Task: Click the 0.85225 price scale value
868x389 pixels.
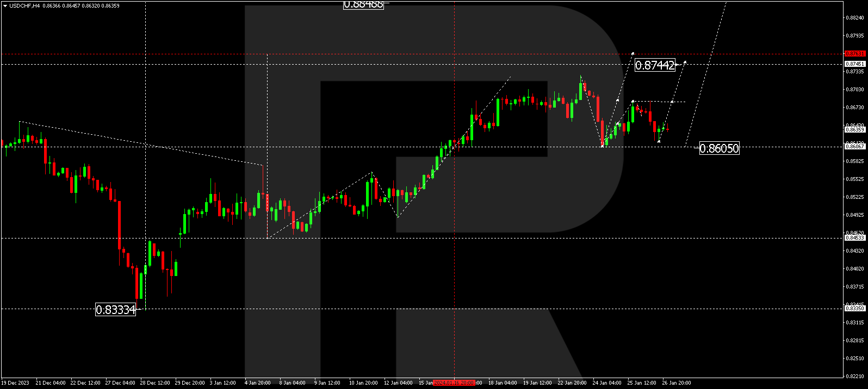Action: pyautogui.click(x=855, y=197)
